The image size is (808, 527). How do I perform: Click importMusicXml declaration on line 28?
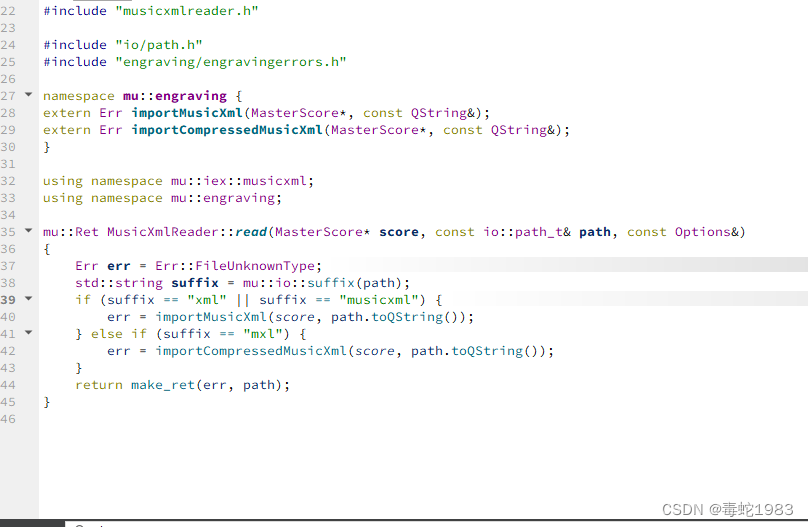[187, 113]
